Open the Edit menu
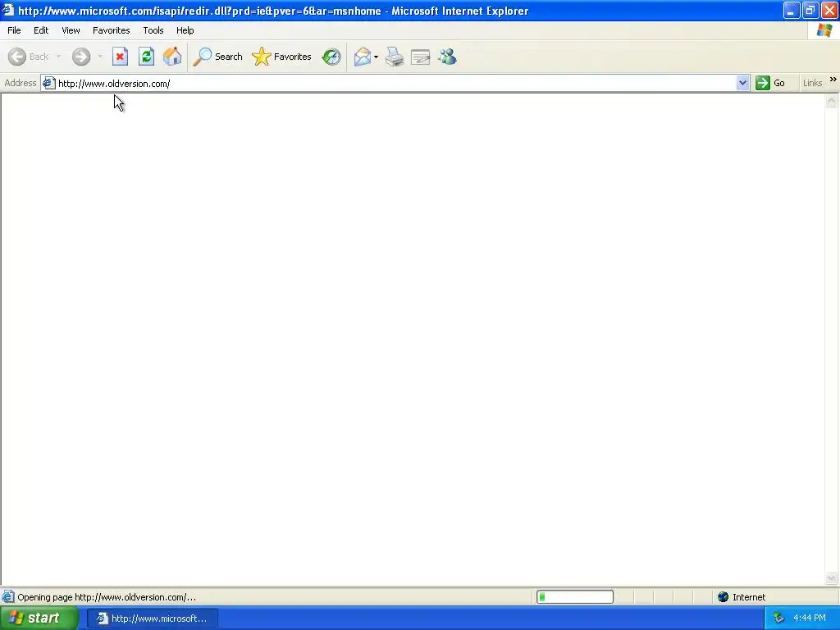 point(41,30)
